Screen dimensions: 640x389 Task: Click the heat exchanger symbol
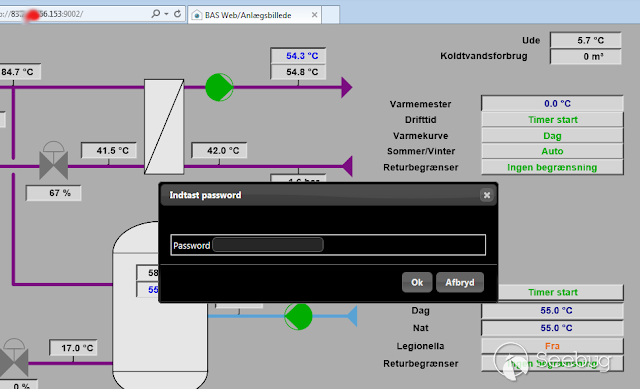[164, 127]
